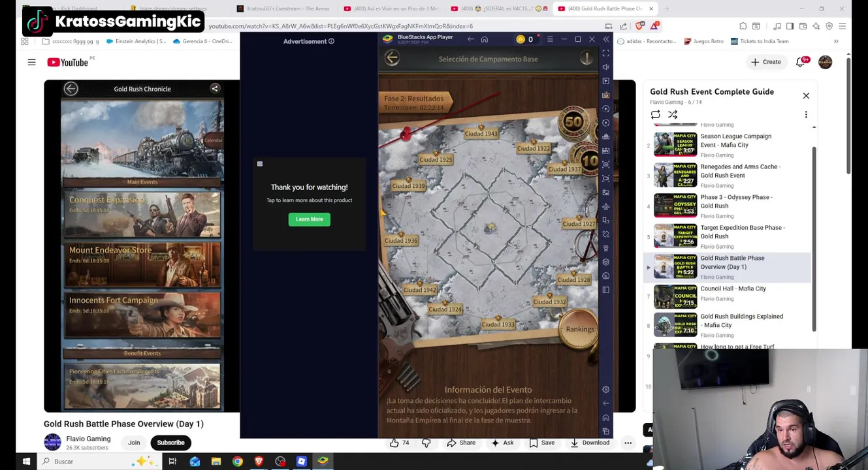
Task: Click BlueStacks sidebar home button
Action: (x=606, y=418)
